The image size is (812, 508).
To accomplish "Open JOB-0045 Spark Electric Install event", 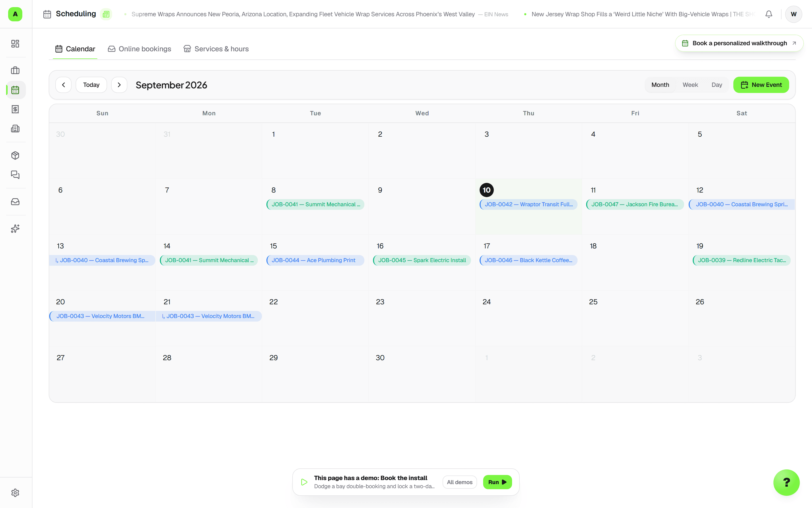I will [422, 260].
